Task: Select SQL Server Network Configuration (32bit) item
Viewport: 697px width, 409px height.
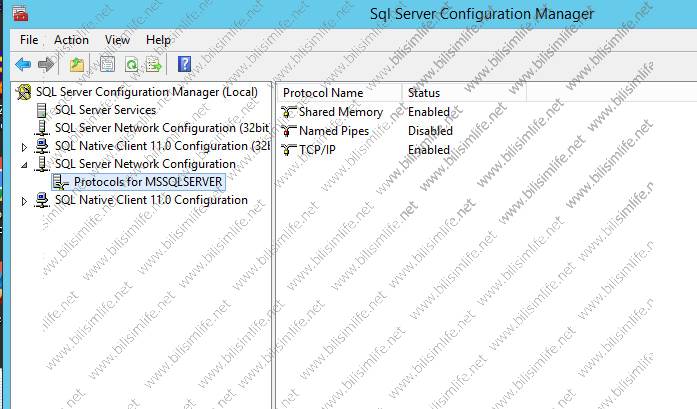Action: point(162,128)
